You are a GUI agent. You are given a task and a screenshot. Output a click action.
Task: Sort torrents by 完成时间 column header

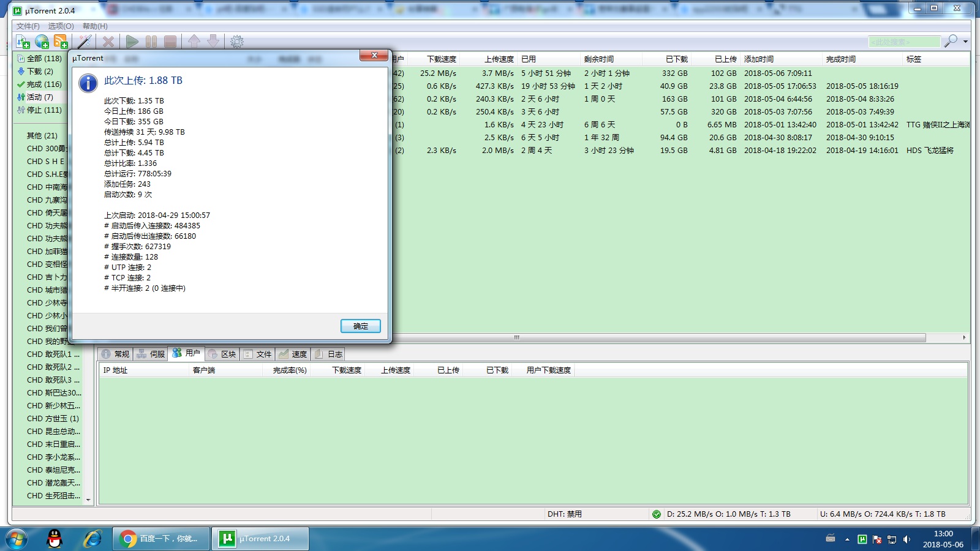click(x=864, y=59)
